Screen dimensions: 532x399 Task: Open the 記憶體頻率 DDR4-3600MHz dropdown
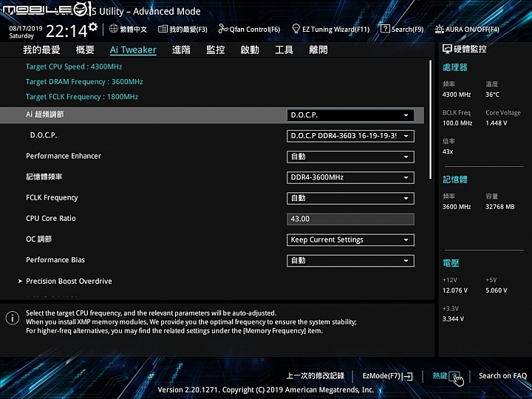(350, 177)
